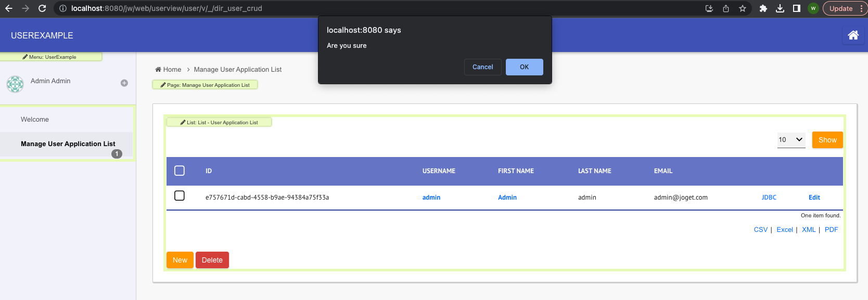The height and width of the screenshot is (300, 868).
Task: Sort by LAST NAME column header
Action: [x=595, y=171]
